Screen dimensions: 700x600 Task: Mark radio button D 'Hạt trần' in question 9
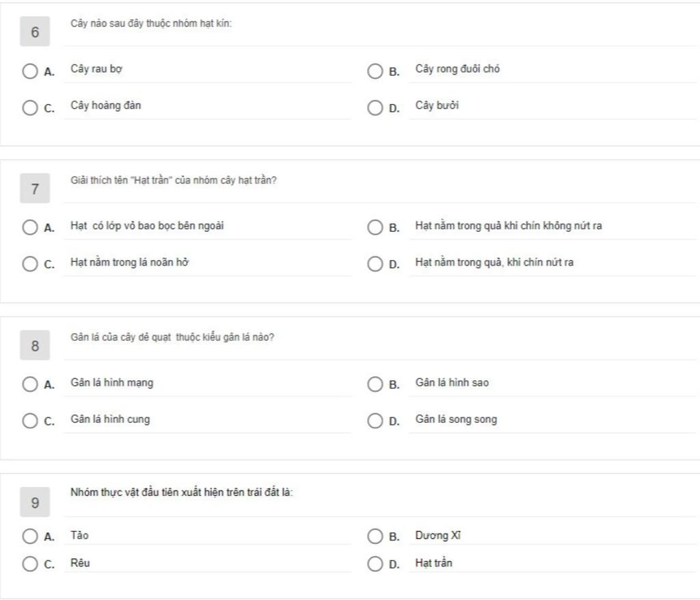(x=375, y=564)
